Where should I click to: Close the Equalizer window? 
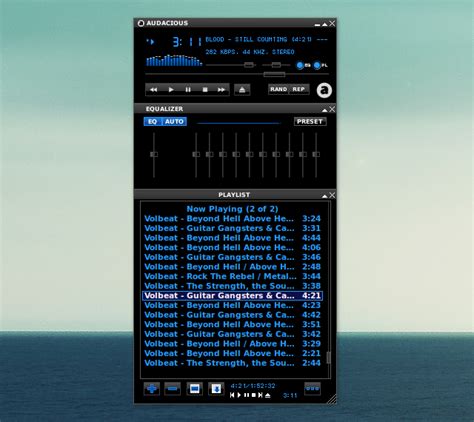(x=332, y=109)
